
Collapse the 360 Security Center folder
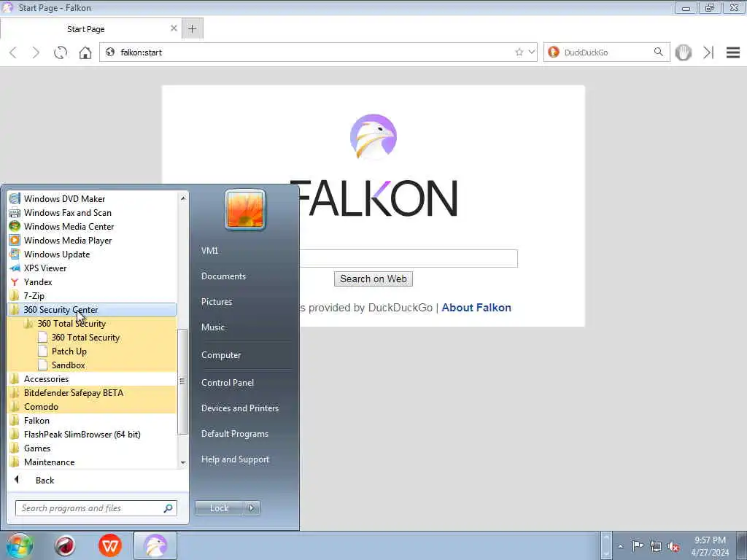92,309
